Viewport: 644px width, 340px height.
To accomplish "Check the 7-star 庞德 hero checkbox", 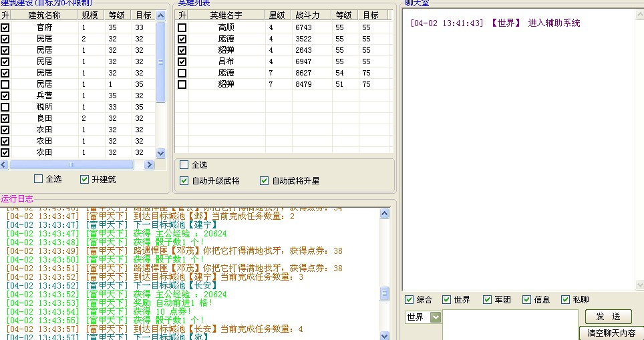I will pos(182,73).
